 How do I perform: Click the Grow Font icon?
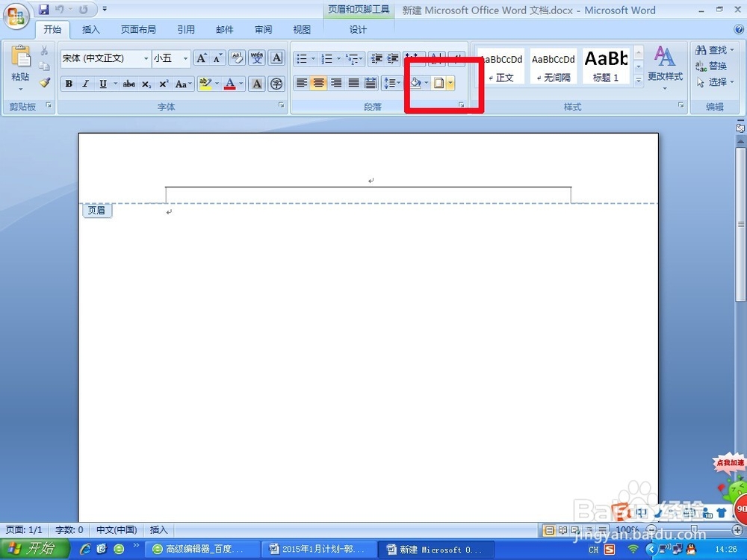coord(200,57)
